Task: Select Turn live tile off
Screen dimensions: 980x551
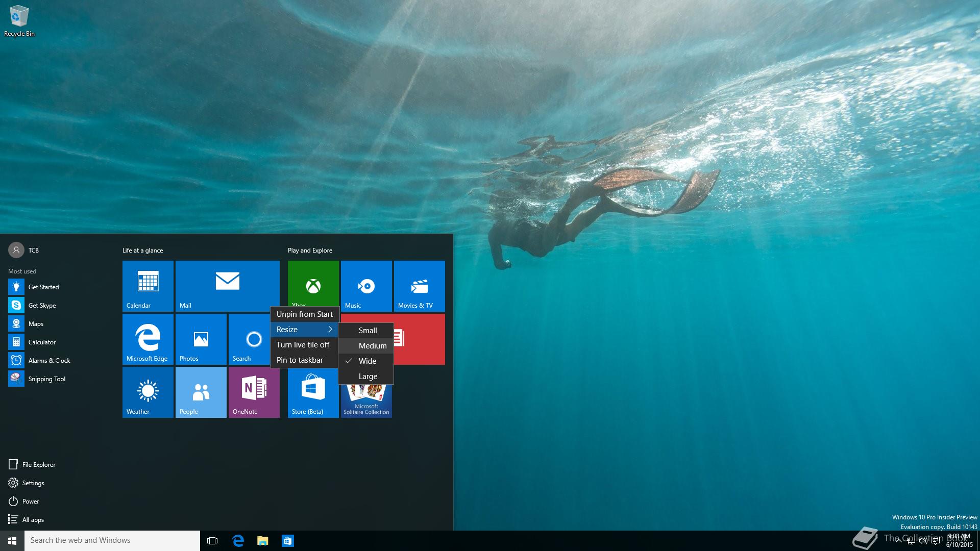Action: point(305,345)
